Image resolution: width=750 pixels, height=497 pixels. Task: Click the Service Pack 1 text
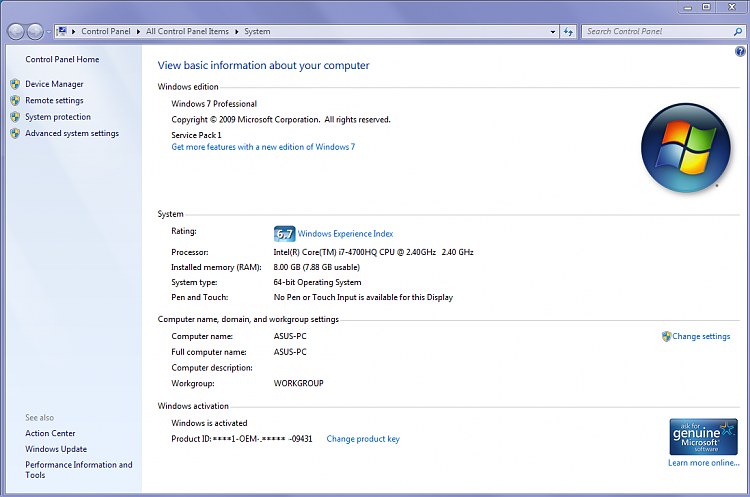click(x=196, y=135)
